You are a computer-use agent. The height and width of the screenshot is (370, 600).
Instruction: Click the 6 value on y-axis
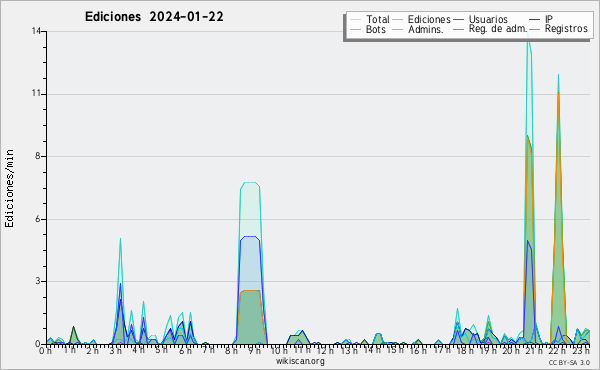tap(39, 219)
